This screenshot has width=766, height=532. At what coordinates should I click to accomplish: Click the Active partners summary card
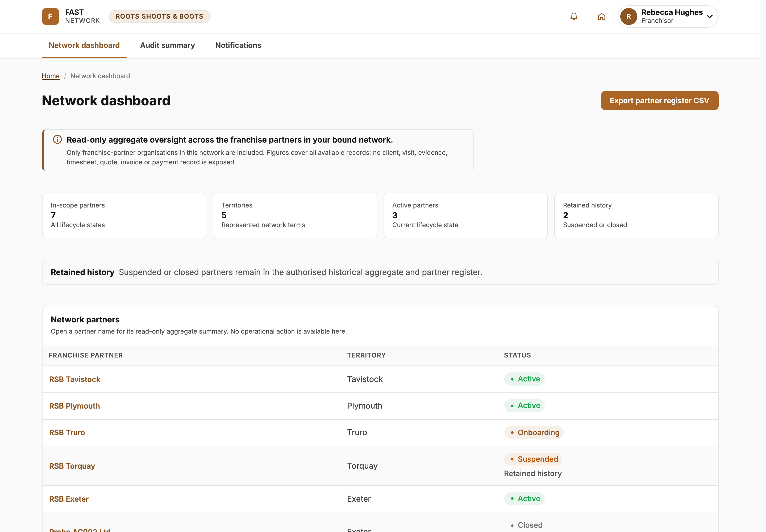pyautogui.click(x=465, y=215)
